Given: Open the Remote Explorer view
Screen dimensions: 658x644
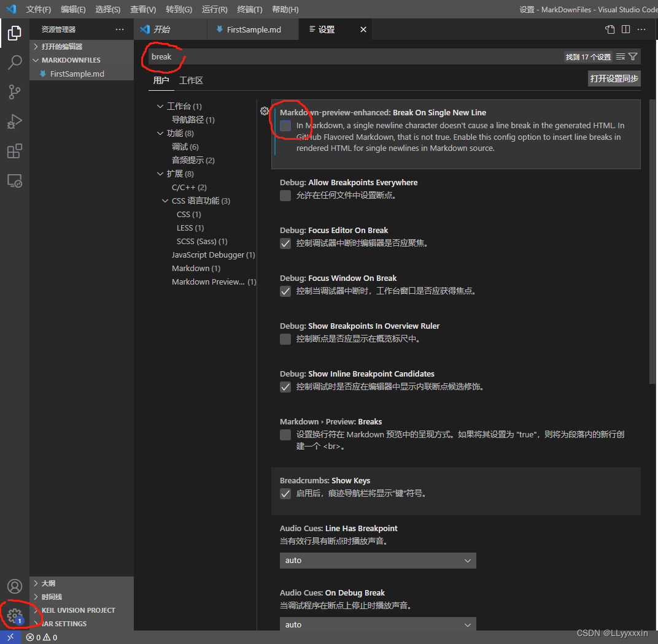Looking at the screenshot, I should point(14,181).
